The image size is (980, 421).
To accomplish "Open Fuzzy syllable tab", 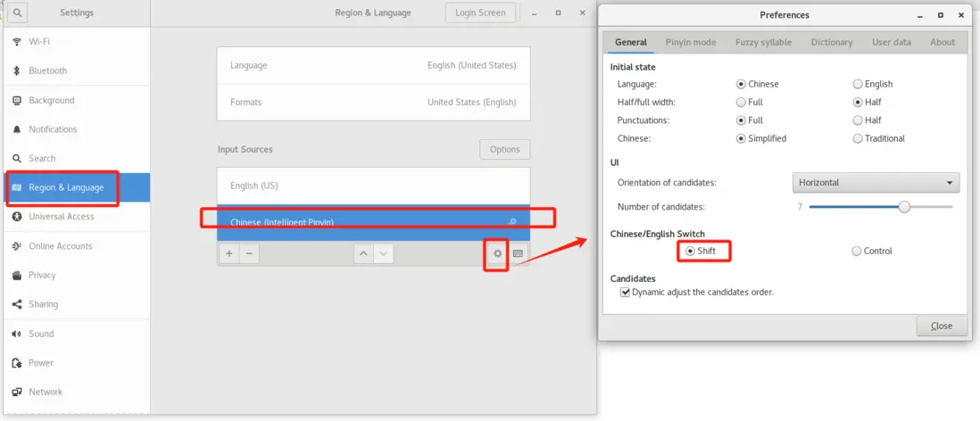I will pyautogui.click(x=763, y=43).
